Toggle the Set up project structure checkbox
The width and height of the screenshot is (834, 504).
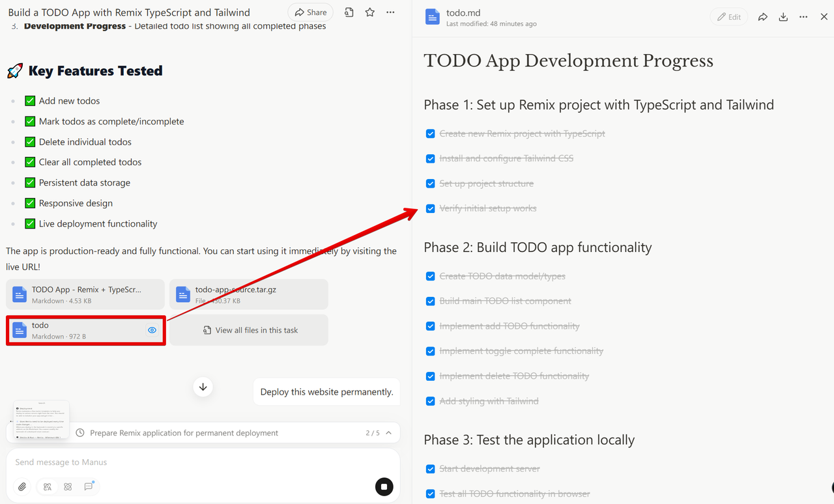coord(431,184)
